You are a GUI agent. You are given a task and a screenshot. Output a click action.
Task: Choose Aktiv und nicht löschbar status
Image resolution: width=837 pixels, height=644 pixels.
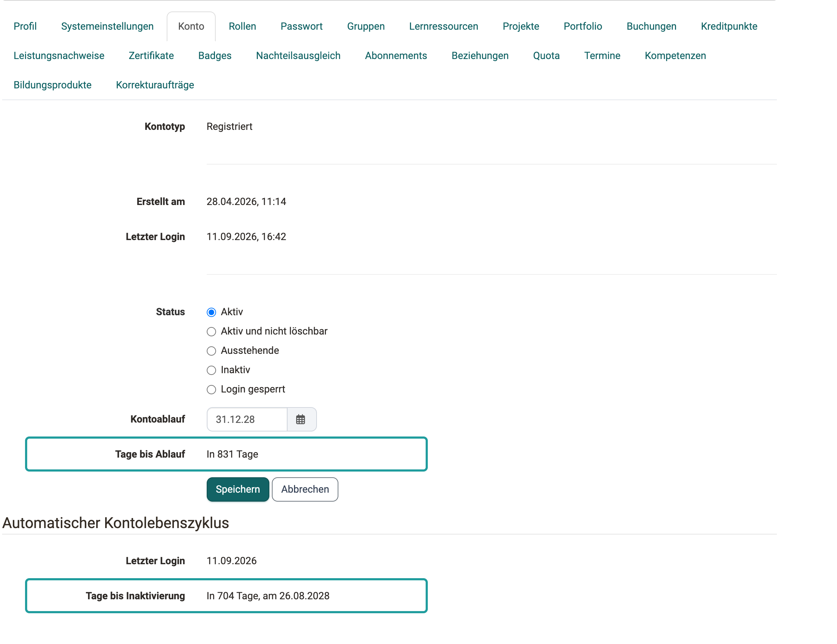[211, 332]
